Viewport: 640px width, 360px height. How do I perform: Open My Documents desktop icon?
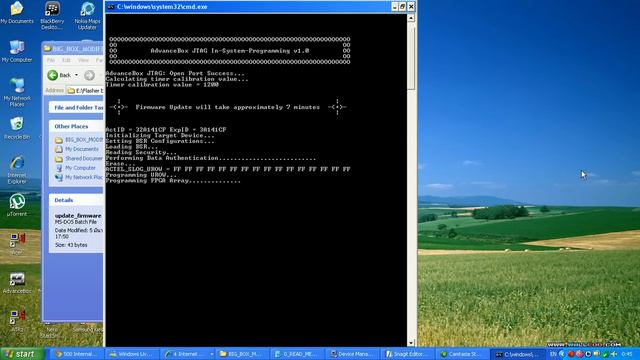click(x=17, y=12)
